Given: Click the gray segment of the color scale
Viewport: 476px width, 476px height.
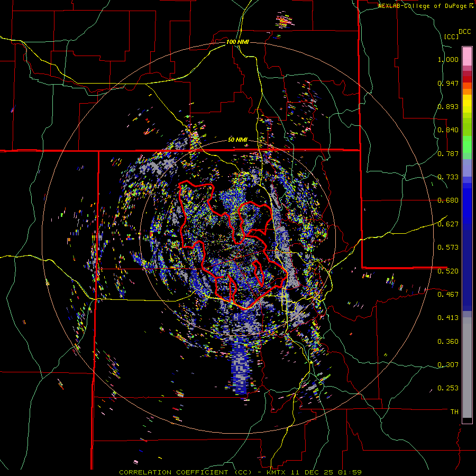Looking at the screenshot, I should [467, 368].
